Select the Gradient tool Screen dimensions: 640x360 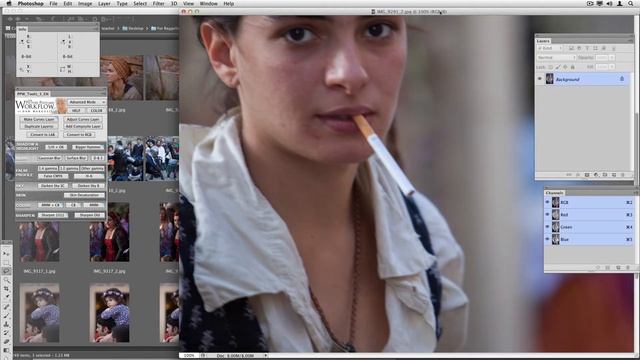tap(6, 350)
